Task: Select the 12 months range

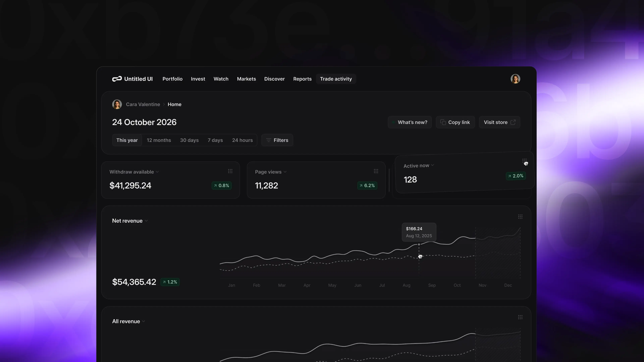Action: pyautogui.click(x=159, y=140)
